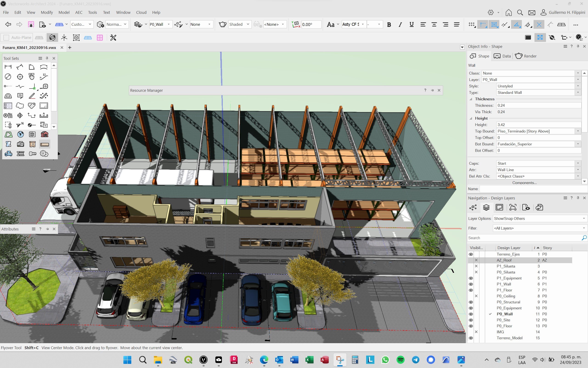Screen dimensions: 588x368
Task: Open the globe GIS tool set icon
Action: (20, 134)
